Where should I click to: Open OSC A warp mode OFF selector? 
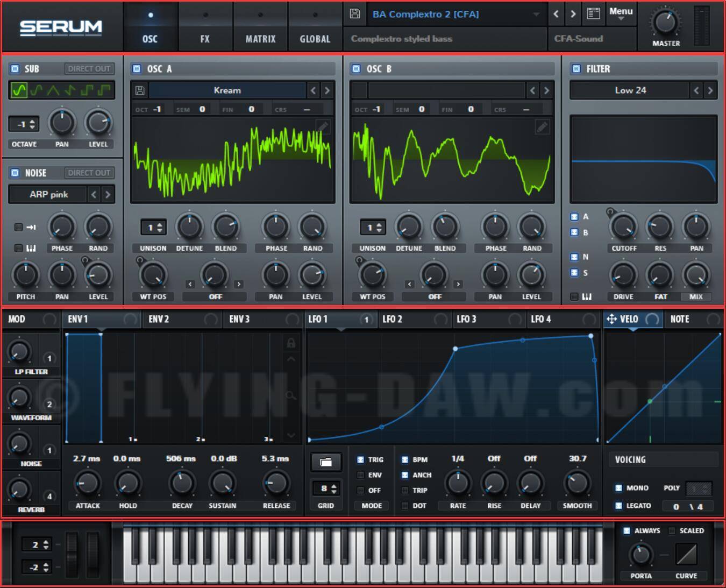[x=215, y=296]
